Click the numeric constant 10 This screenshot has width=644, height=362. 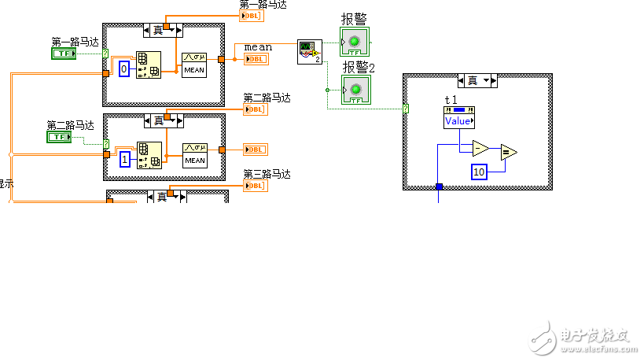click(479, 172)
